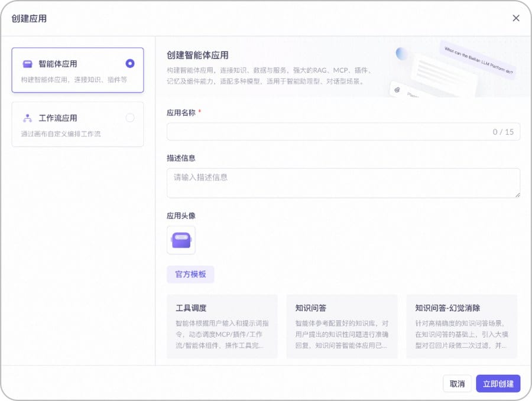Choose the 工具调度 template card
The image size is (532, 401).
(x=222, y=327)
